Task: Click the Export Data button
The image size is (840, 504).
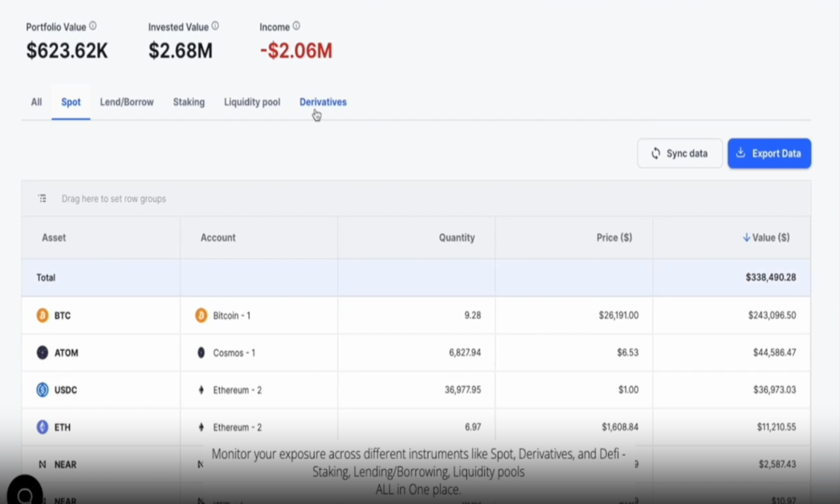Action: [x=769, y=154]
